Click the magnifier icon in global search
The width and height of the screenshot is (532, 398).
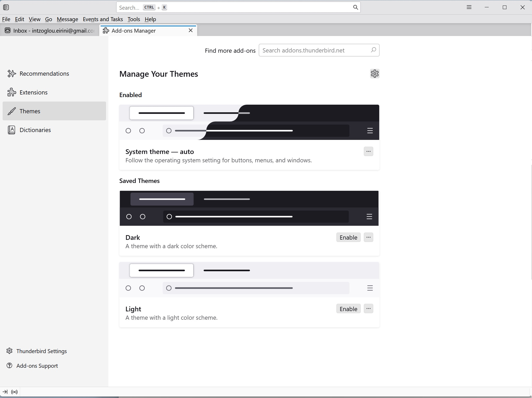coord(355,7)
